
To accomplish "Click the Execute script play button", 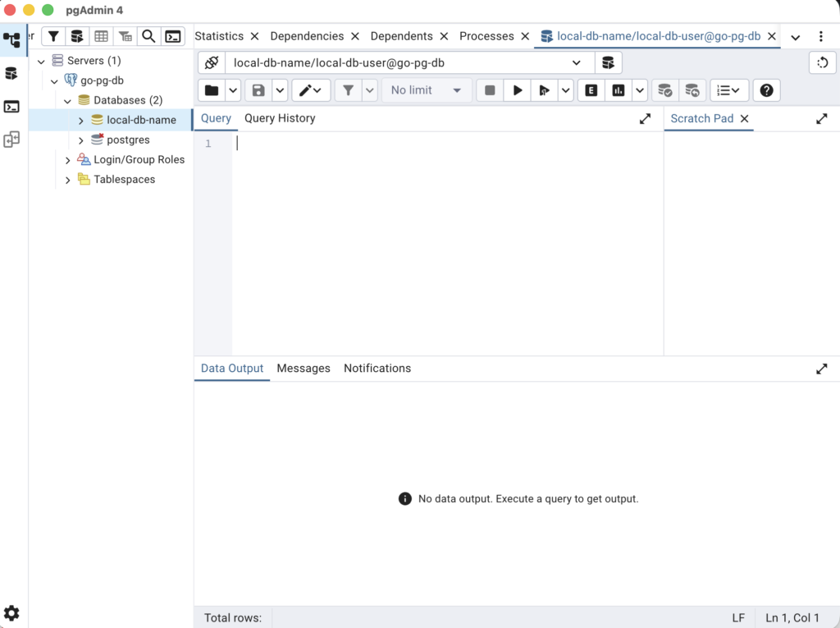I will (x=517, y=90).
